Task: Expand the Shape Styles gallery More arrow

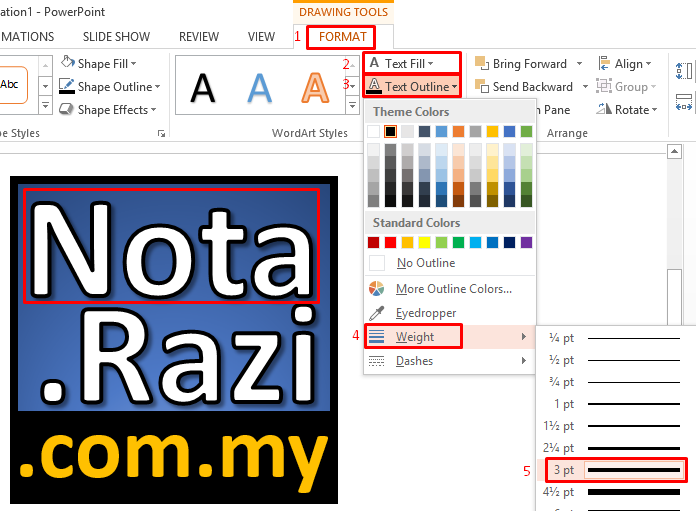Action: click(45, 106)
